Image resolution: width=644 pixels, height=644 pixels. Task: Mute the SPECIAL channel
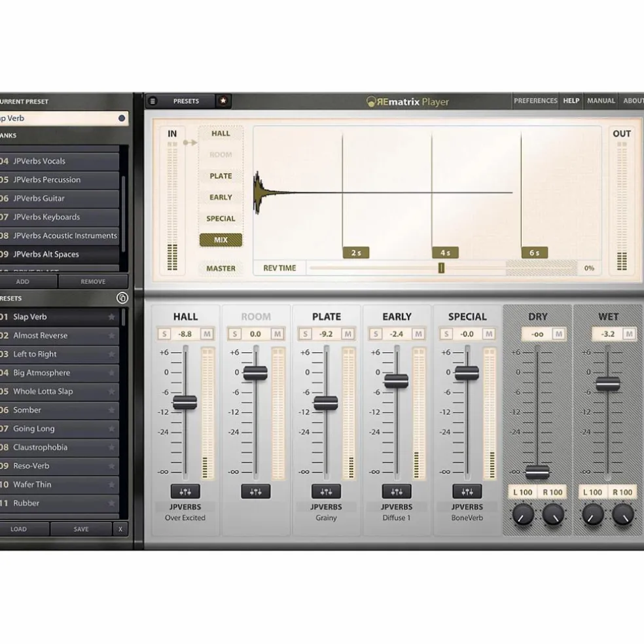(x=489, y=334)
